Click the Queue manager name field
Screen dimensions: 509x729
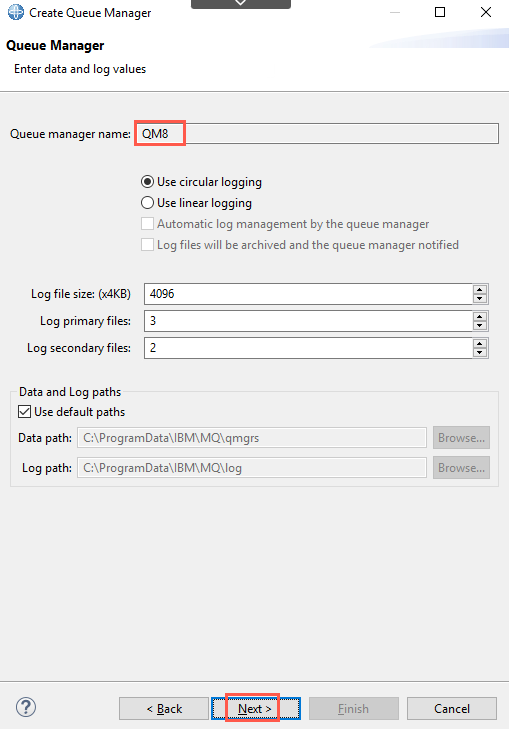coord(317,133)
